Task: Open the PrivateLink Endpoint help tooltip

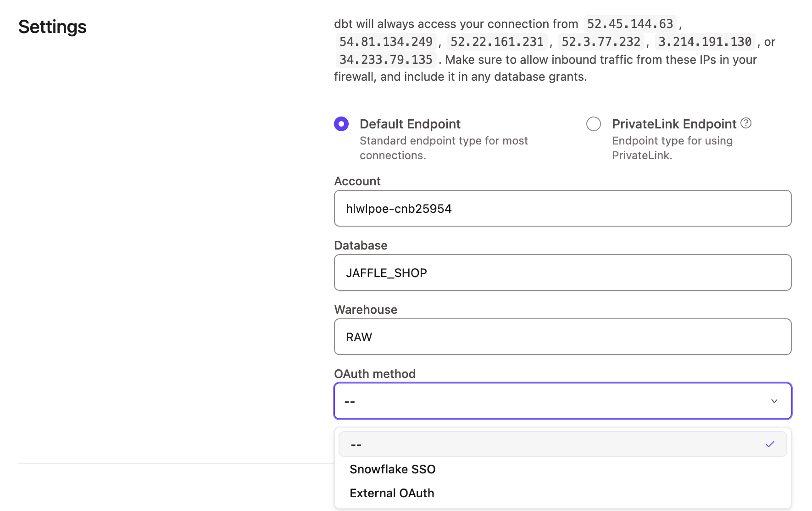Action: [x=746, y=123]
